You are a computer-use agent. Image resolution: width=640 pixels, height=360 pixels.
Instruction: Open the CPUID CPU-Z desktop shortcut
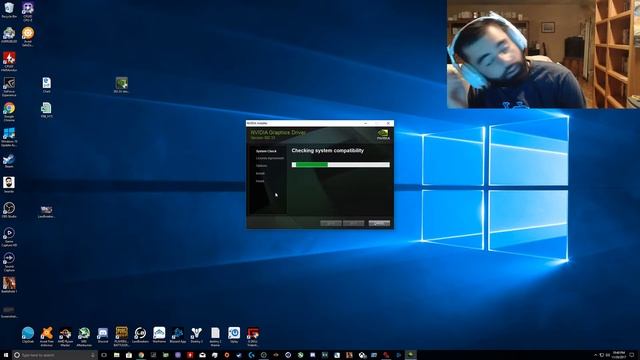click(28, 11)
